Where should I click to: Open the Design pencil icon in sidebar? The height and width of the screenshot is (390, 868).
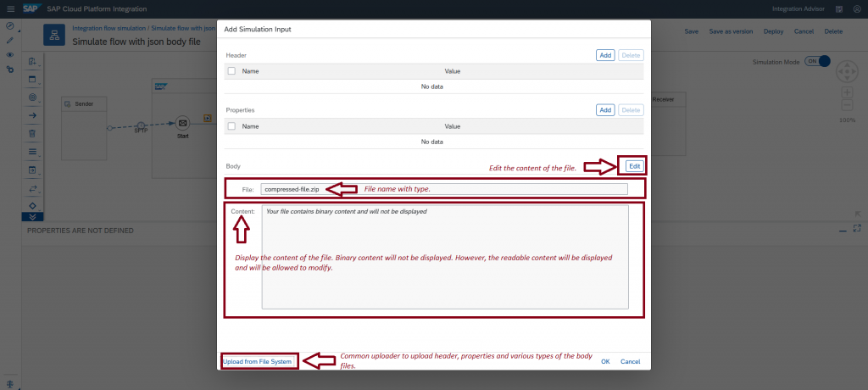(9, 41)
